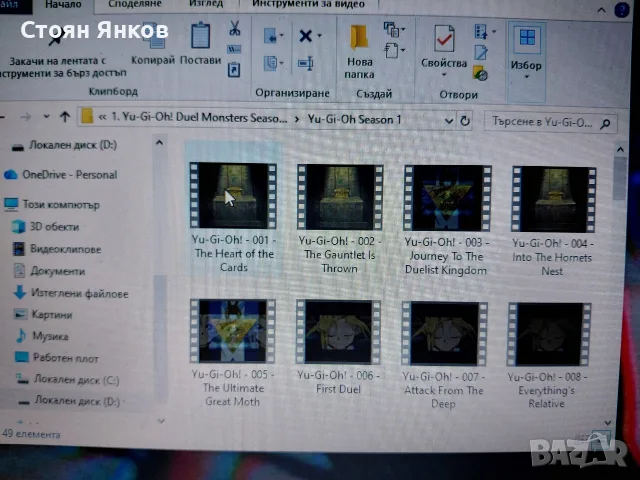Select video 008 - Everything's Relative
This screenshot has width=640, height=480.
548,356
